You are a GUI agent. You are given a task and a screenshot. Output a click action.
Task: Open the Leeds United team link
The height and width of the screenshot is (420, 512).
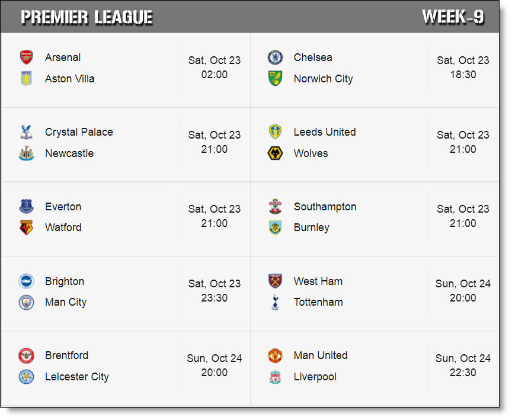pyautogui.click(x=324, y=132)
